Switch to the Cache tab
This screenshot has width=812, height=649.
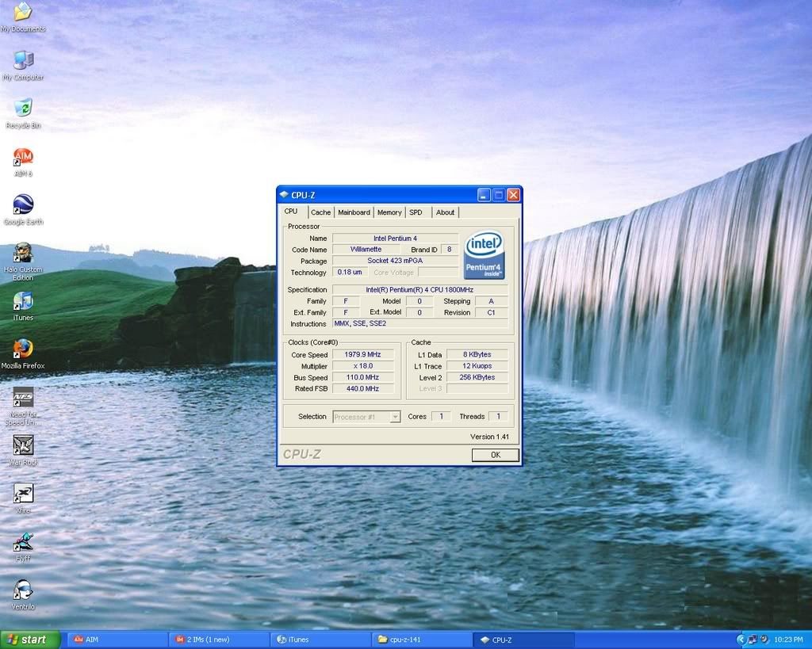[x=320, y=212]
